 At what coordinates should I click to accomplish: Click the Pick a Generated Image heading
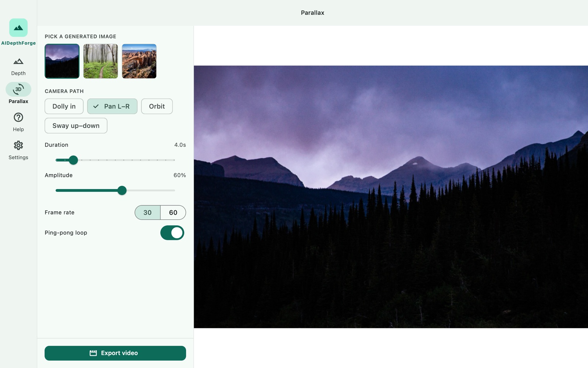click(80, 36)
